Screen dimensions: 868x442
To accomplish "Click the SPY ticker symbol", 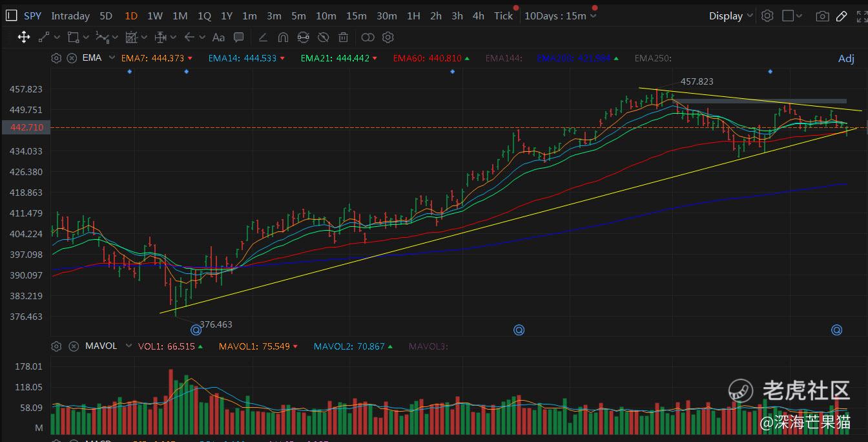I will coord(32,16).
